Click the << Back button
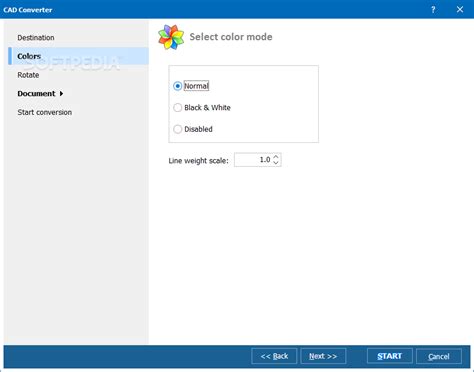The height and width of the screenshot is (372, 474). point(274,356)
